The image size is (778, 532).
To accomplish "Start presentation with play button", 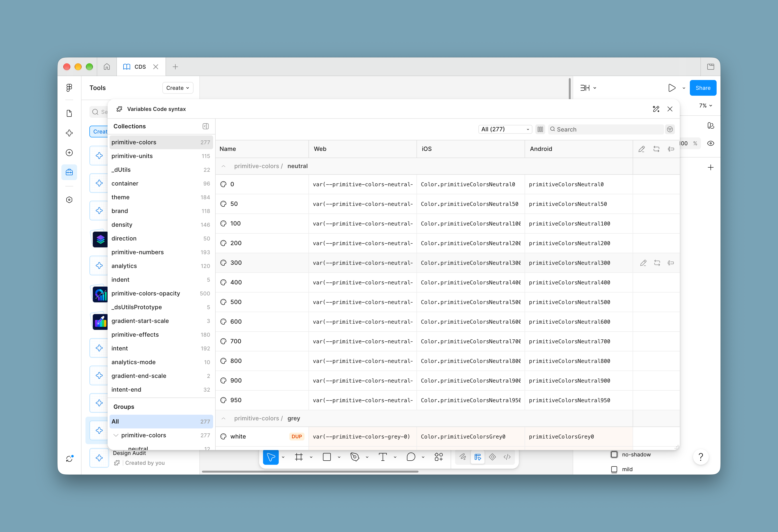I will tap(672, 88).
